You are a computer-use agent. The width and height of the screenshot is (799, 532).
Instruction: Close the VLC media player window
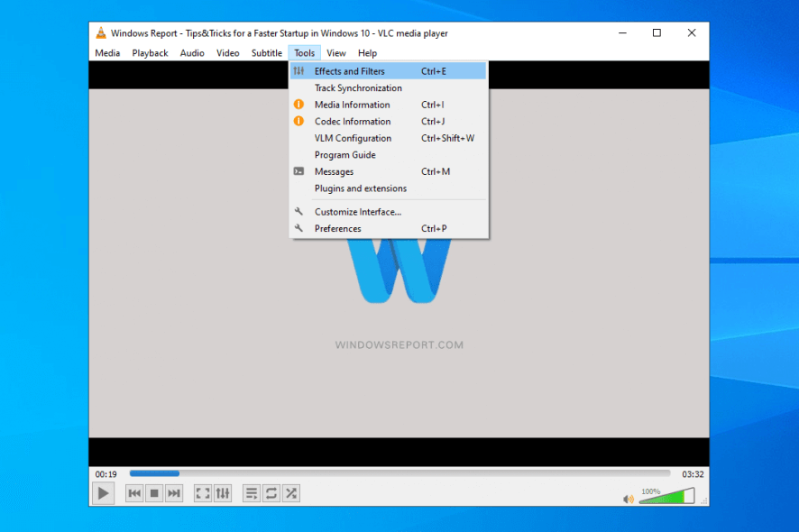692,33
